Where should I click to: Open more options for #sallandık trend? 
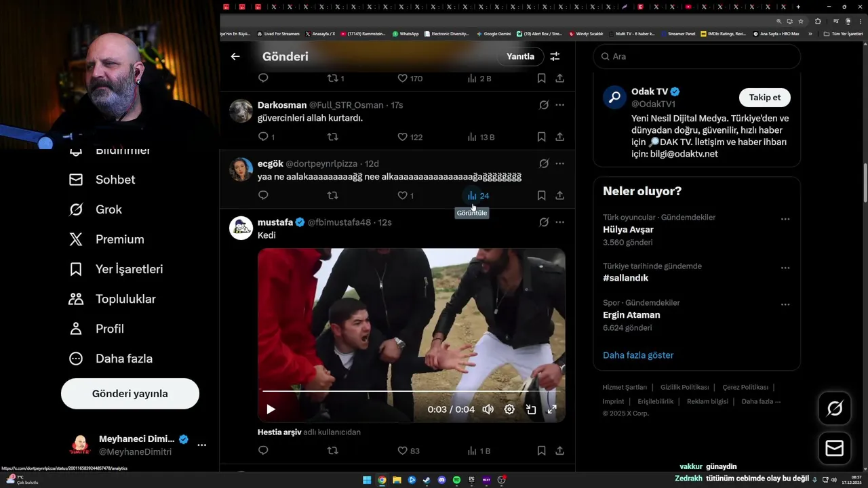click(x=785, y=268)
